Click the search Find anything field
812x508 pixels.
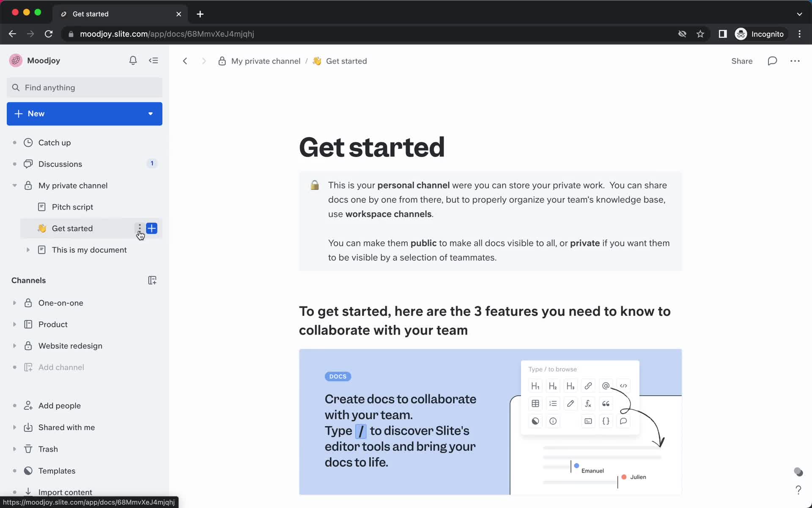click(x=84, y=87)
